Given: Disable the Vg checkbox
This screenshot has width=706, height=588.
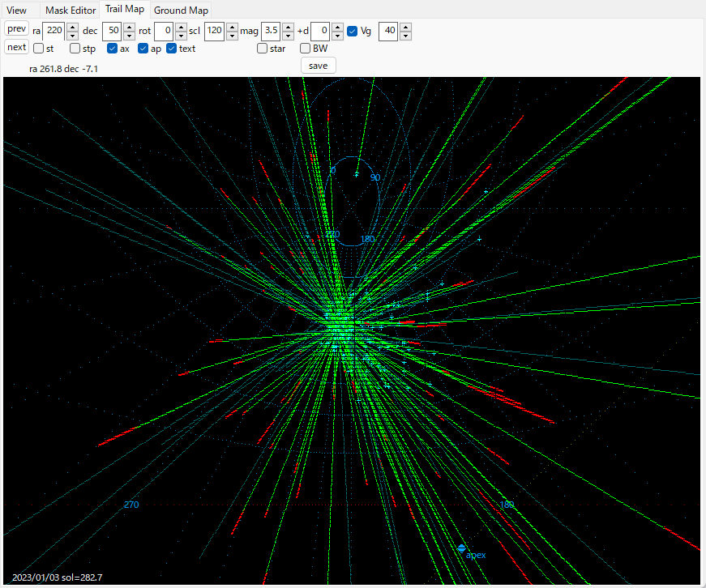Looking at the screenshot, I should pyautogui.click(x=353, y=32).
